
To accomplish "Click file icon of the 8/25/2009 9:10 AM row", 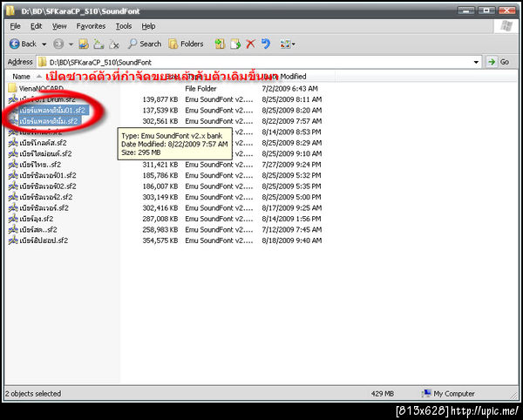I will [x=13, y=153].
